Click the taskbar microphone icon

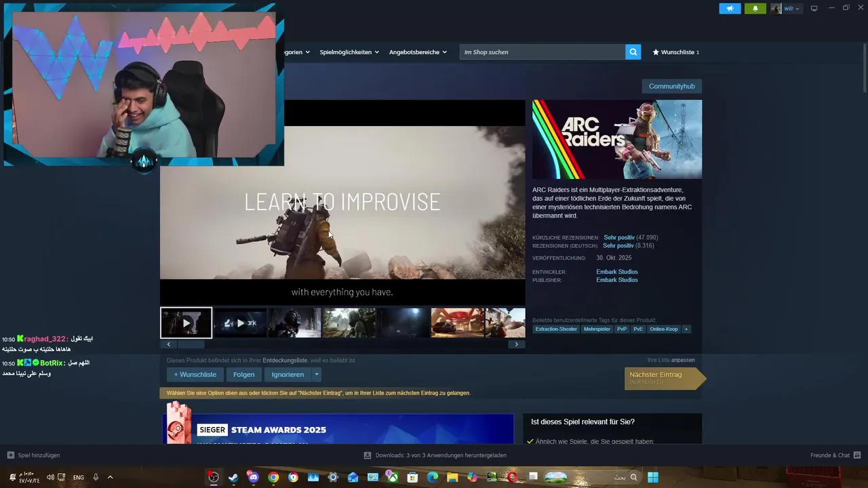tap(96, 477)
